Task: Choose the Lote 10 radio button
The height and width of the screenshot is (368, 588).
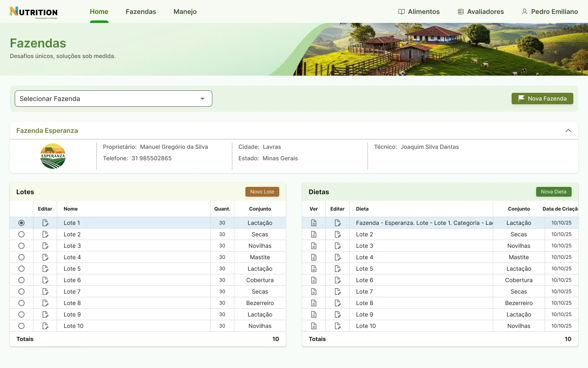Action: 22,326
